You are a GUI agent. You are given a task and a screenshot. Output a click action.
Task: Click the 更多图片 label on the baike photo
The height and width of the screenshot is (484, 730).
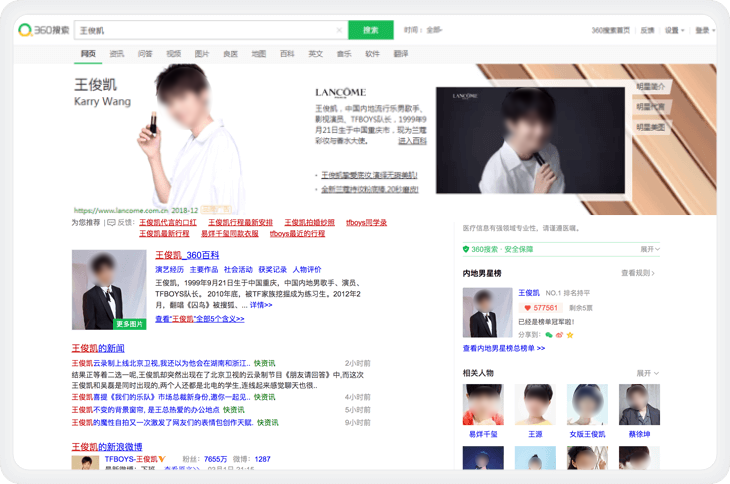[x=129, y=324]
